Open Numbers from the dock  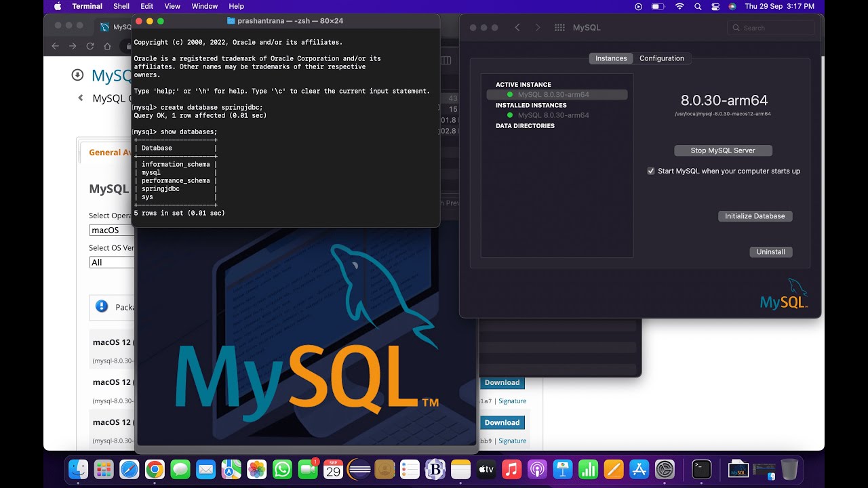coord(588,469)
